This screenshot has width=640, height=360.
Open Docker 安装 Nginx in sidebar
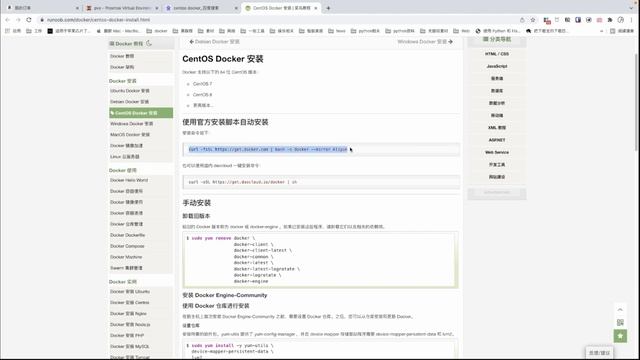pos(128,314)
